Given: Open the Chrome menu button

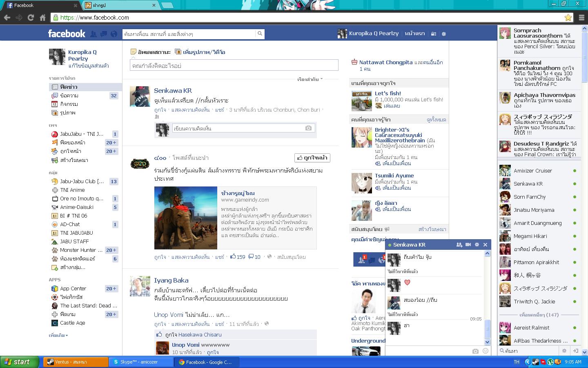Looking at the screenshot, I should (581, 18).
